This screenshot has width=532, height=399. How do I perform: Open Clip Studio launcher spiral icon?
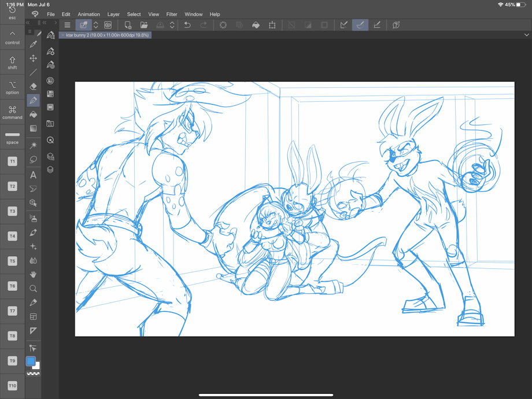tap(108, 25)
